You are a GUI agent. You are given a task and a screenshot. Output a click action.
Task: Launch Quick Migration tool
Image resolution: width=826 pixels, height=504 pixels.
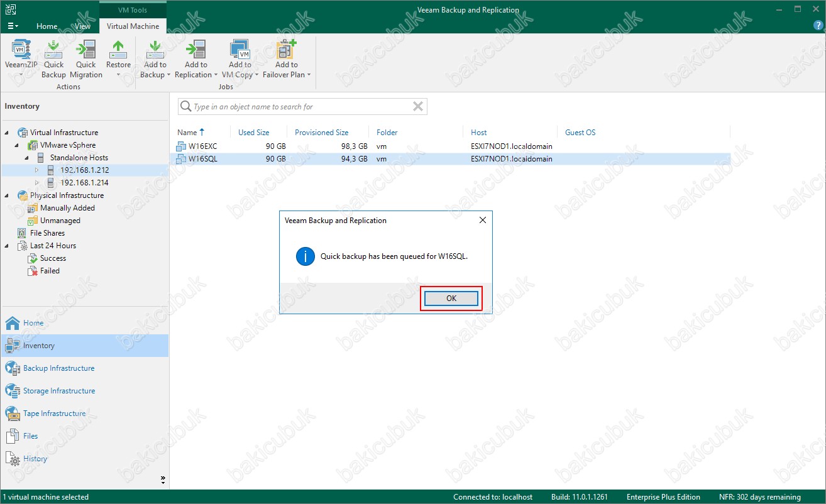pos(86,58)
